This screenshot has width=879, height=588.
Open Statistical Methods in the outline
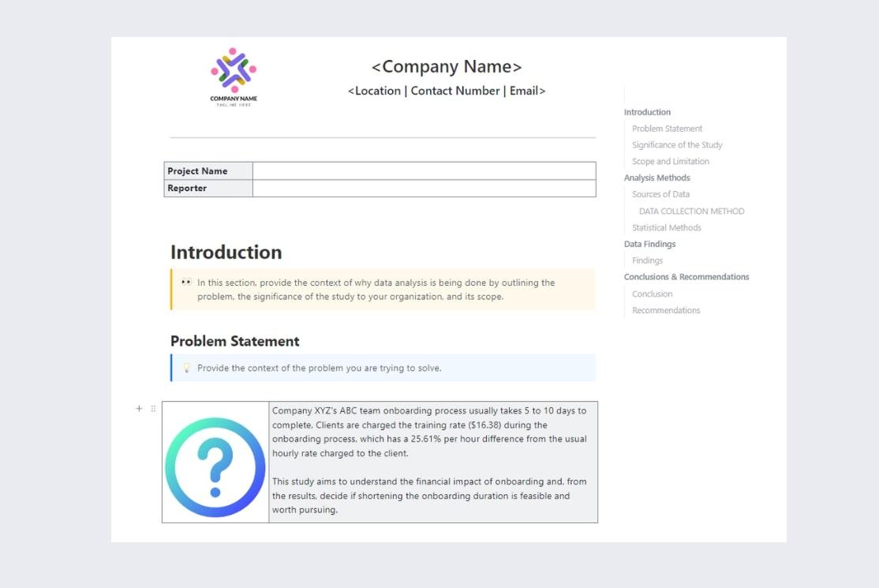[x=666, y=228]
